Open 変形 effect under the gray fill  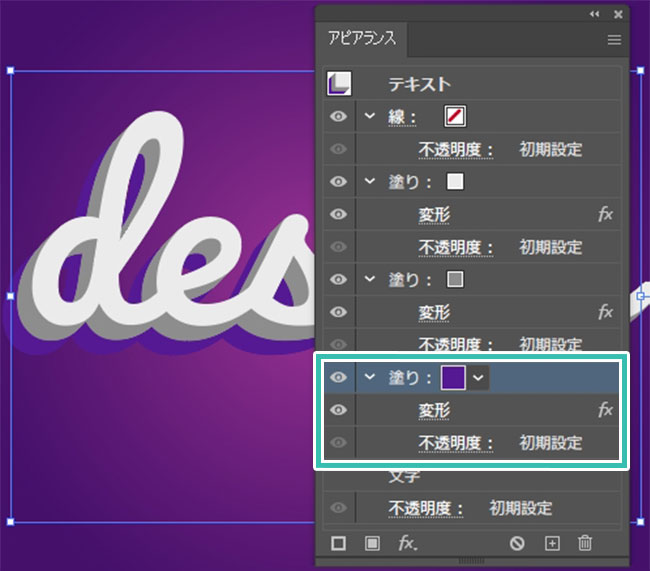pyautogui.click(x=434, y=313)
